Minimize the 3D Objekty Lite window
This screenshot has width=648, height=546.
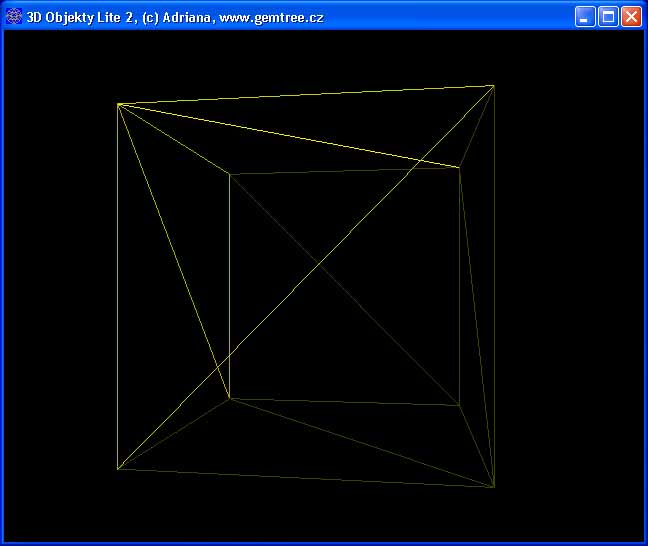(x=585, y=17)
